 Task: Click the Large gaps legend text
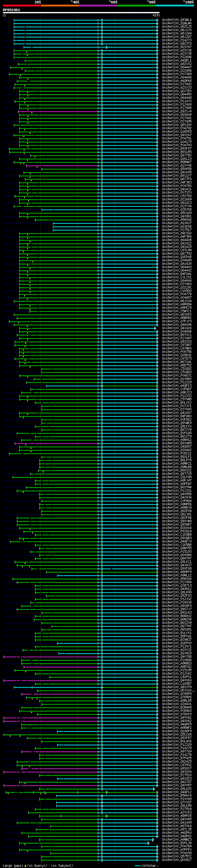point(13,865)
